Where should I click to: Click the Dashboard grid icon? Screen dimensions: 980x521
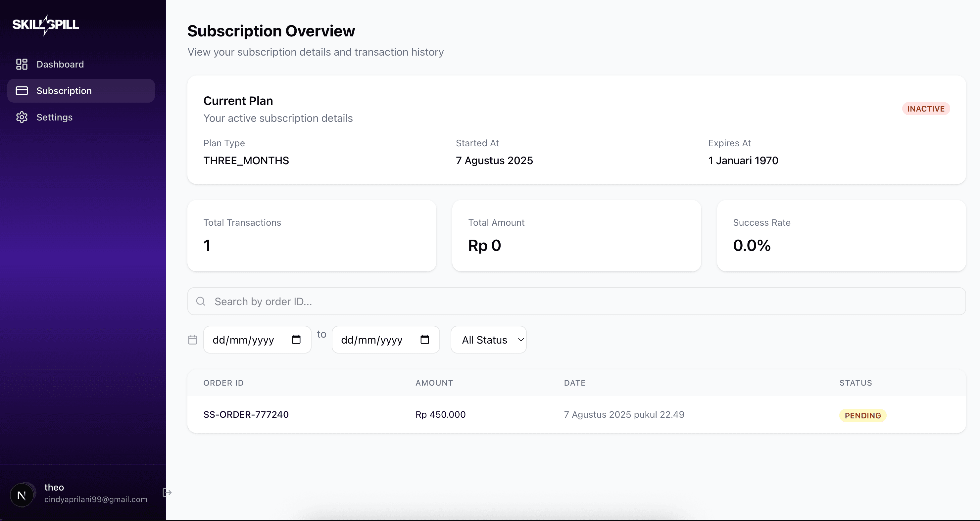pos(22,64)
